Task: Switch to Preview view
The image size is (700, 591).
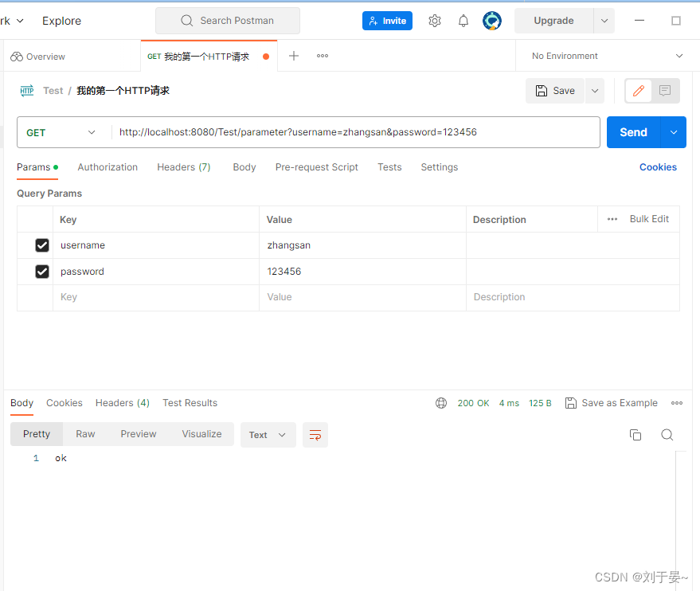Action: click(139, 434)
